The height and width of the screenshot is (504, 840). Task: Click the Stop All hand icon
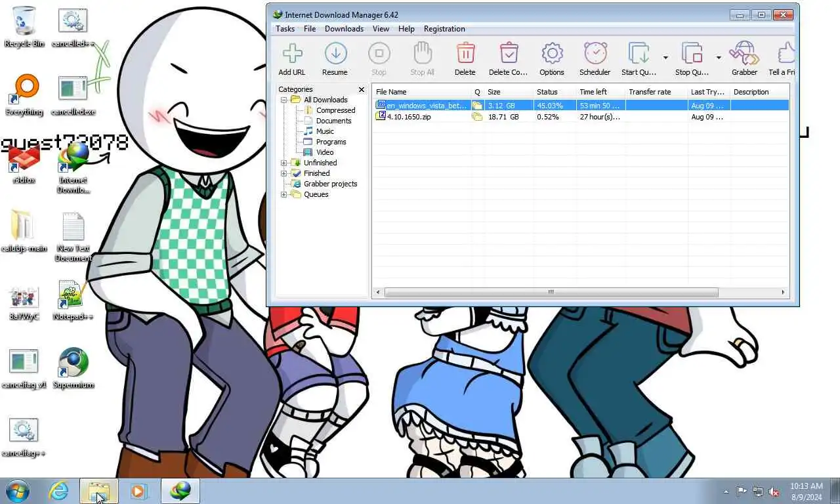click(x=422, y=54)
